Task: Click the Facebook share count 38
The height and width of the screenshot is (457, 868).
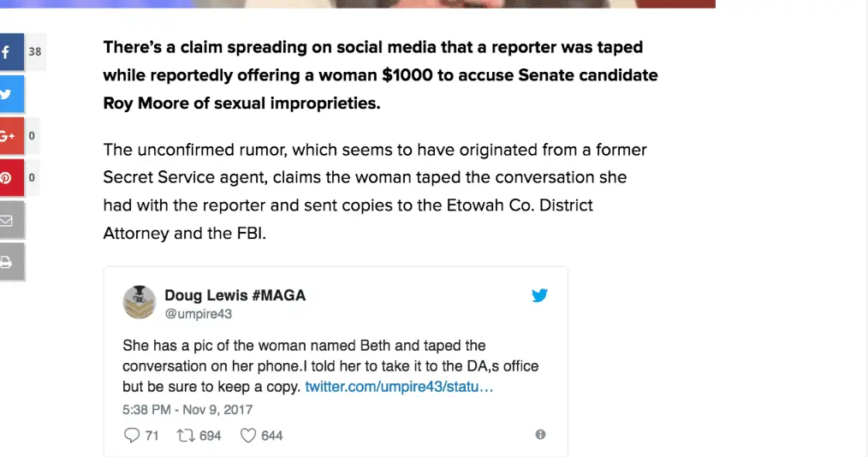Action: [35, 52]
